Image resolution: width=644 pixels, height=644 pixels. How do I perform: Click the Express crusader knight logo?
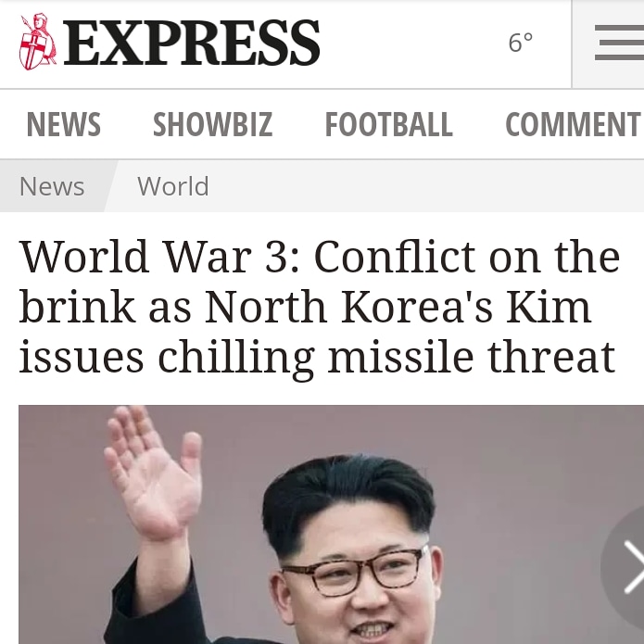point(37,42)
